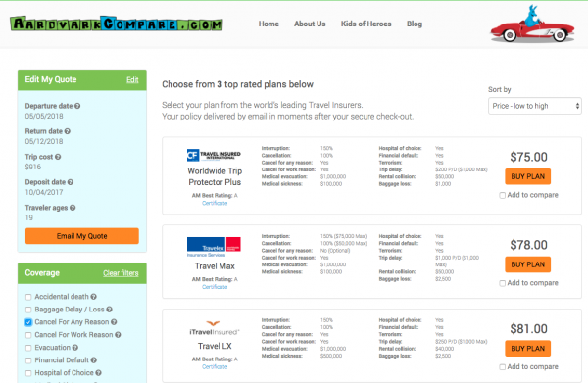Check the Financial Default filter

tap(28, 360)
